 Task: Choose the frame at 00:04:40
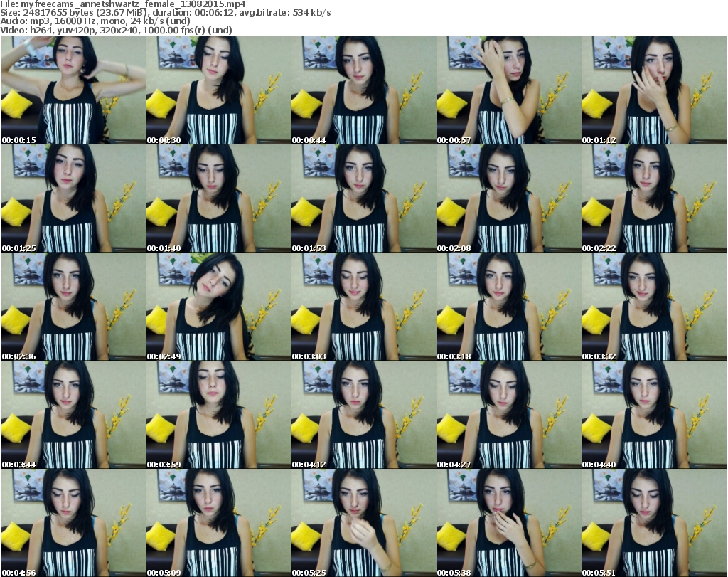pyautogui.click(x=654, y=415)
